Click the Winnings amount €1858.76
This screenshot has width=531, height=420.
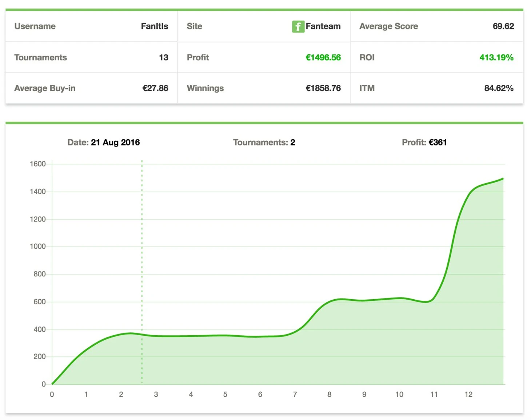coord(323,88)
